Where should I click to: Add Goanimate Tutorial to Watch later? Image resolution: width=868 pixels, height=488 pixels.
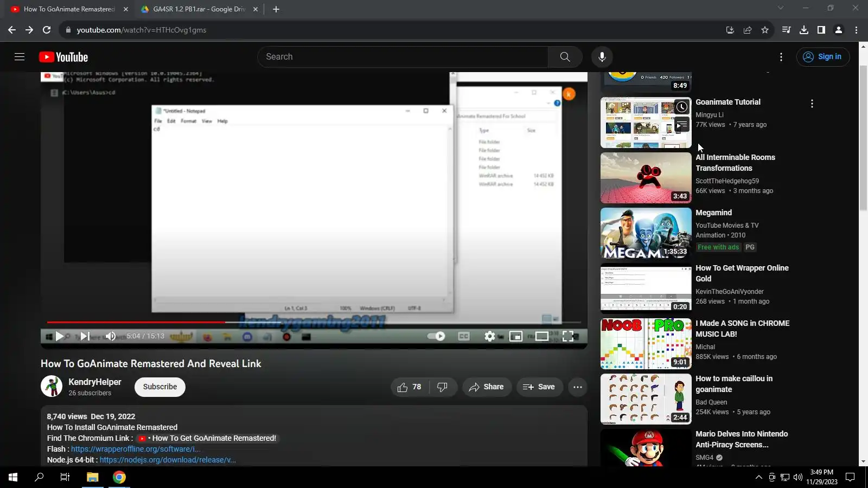click(x=682, y=107)
